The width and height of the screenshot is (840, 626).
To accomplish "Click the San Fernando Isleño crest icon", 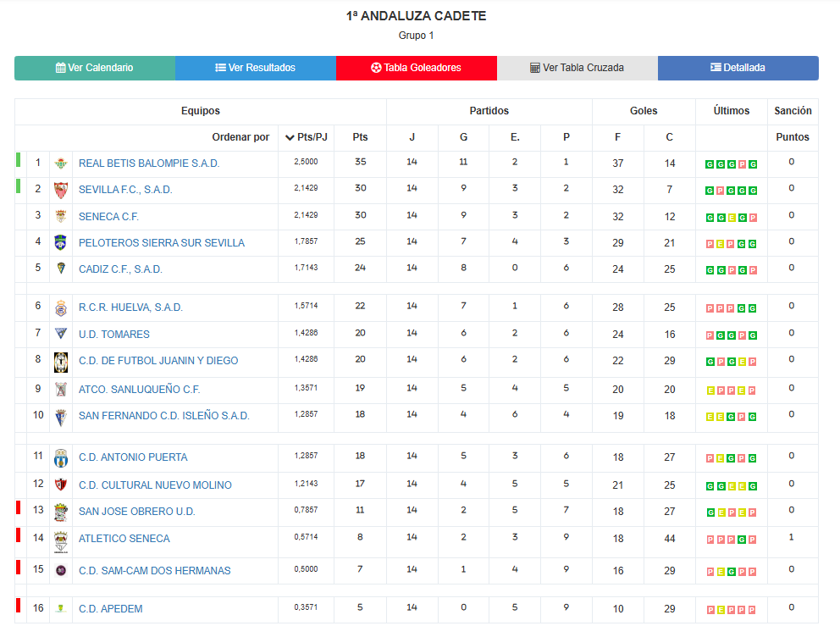I will click(61, 418).
